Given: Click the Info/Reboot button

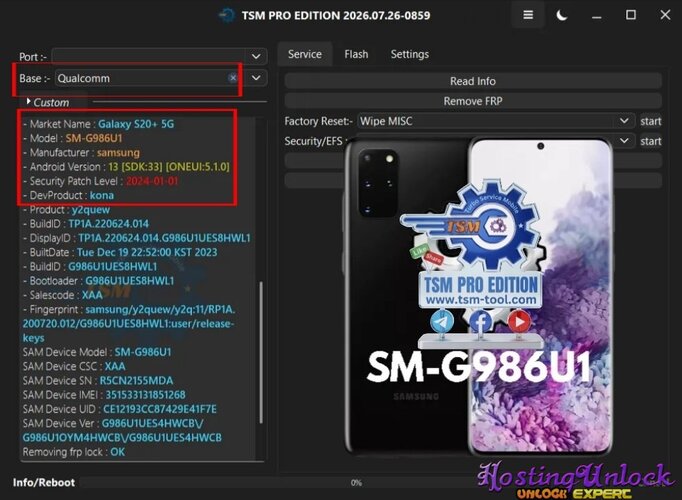Looking at the screenshot, I should tap(43, 483).
